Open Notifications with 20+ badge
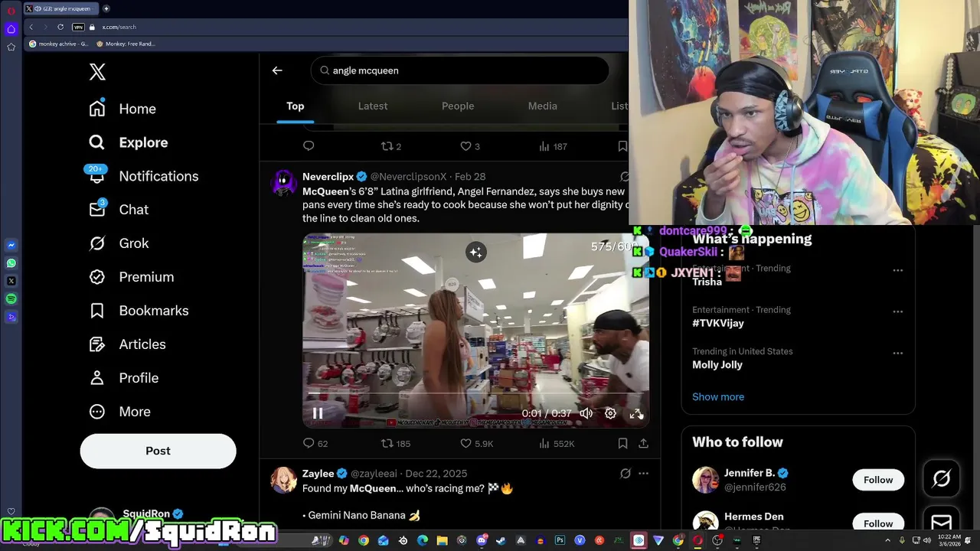This screenshot has width=980, height=551. 143,176
